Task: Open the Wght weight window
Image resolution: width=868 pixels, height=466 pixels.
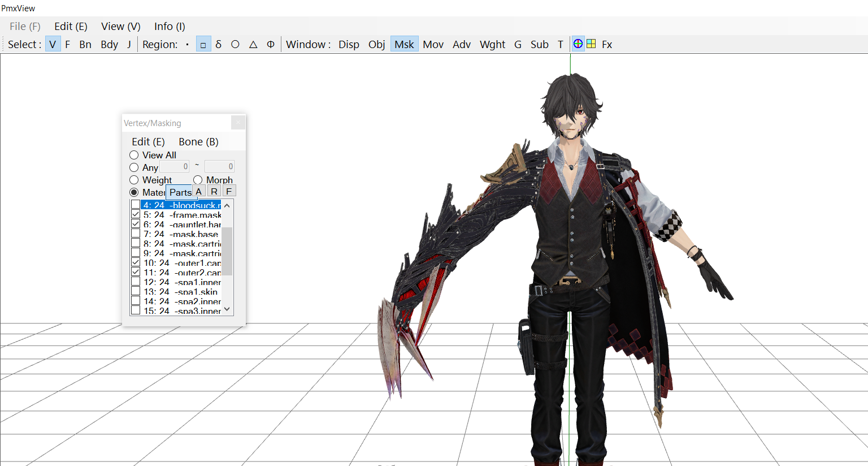Action: (x=493, y=45)
